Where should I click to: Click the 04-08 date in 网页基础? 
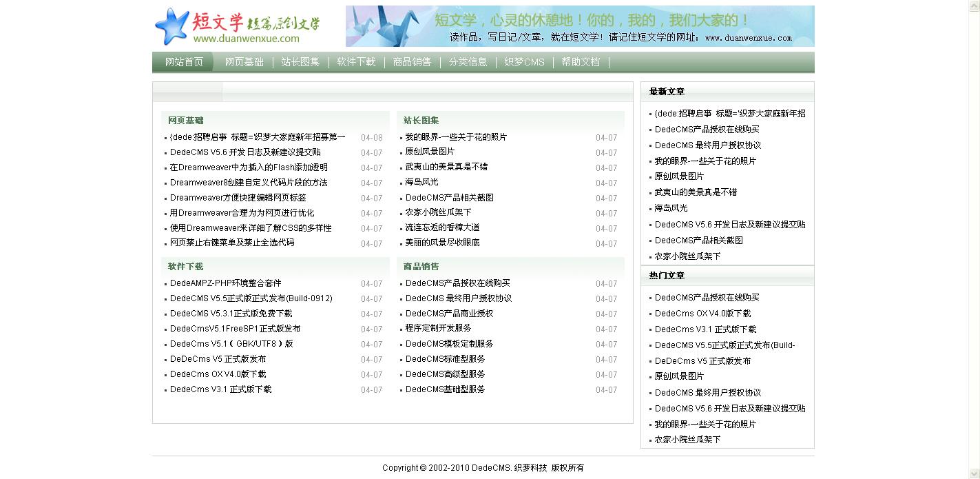coord(372,138)
